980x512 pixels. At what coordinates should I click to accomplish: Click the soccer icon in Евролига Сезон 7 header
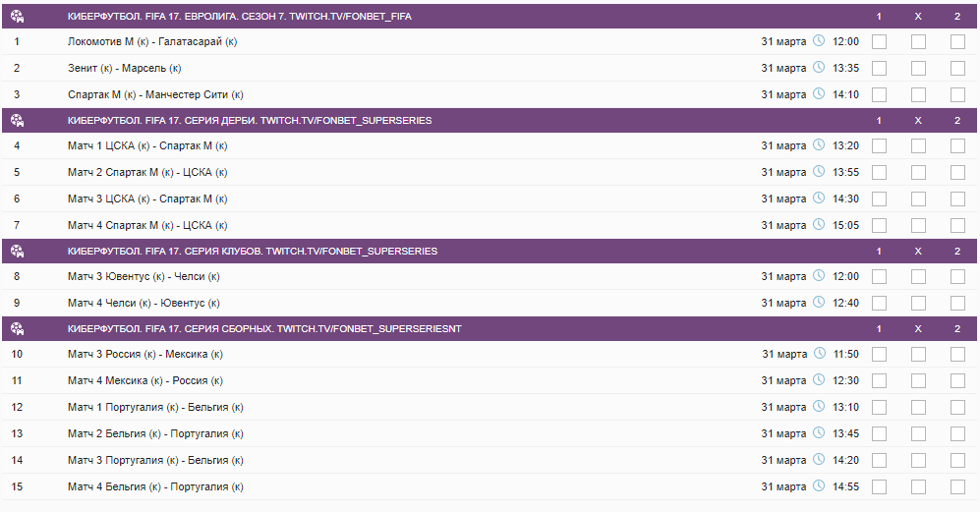pyautogui.click(x=17, y=16)
